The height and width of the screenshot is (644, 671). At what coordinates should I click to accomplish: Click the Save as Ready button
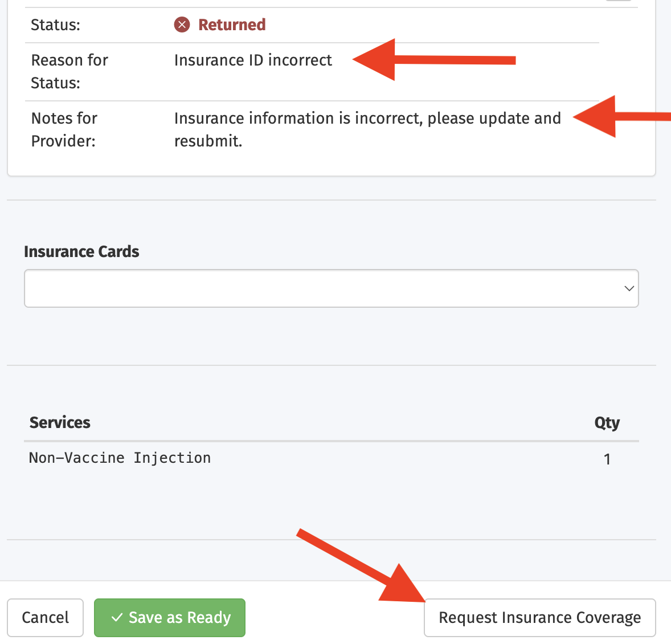pyautogui.click(x=169, y=617)
